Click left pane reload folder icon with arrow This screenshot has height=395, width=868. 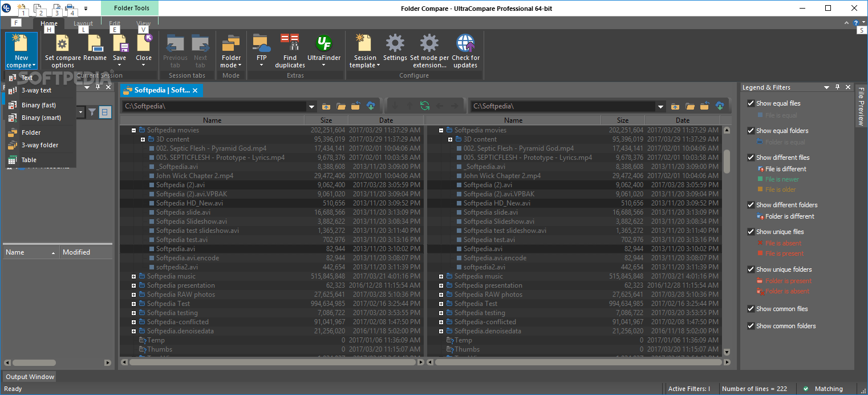point(355,106)
